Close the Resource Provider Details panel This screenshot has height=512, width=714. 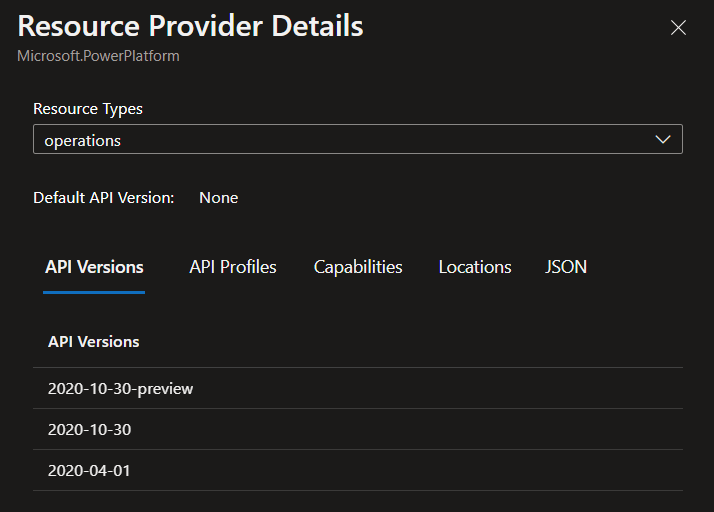tap(678, 28)
